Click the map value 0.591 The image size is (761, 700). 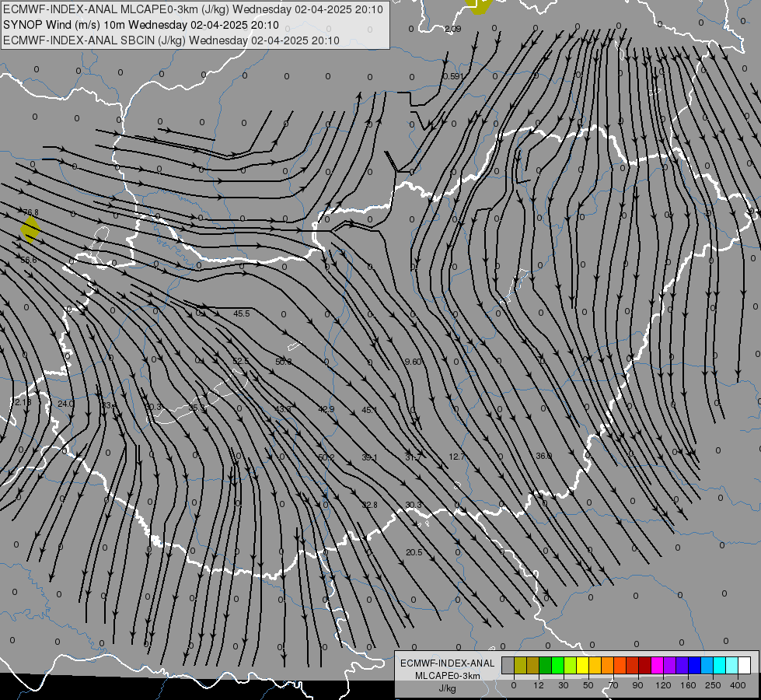pos(453,76)
